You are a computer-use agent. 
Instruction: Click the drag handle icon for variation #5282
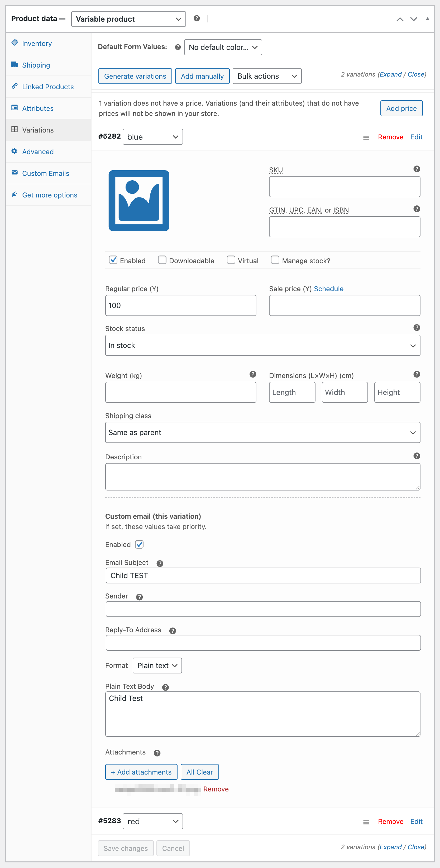pos(366,138)
